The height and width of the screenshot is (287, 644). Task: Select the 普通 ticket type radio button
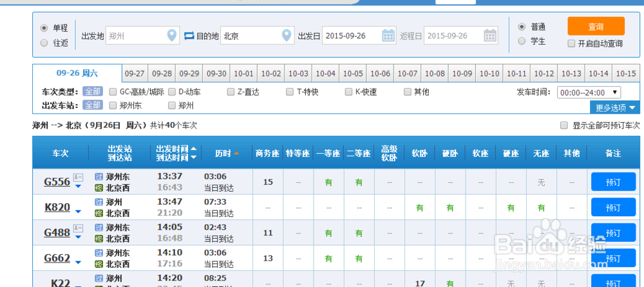click(x=522, y=26)
